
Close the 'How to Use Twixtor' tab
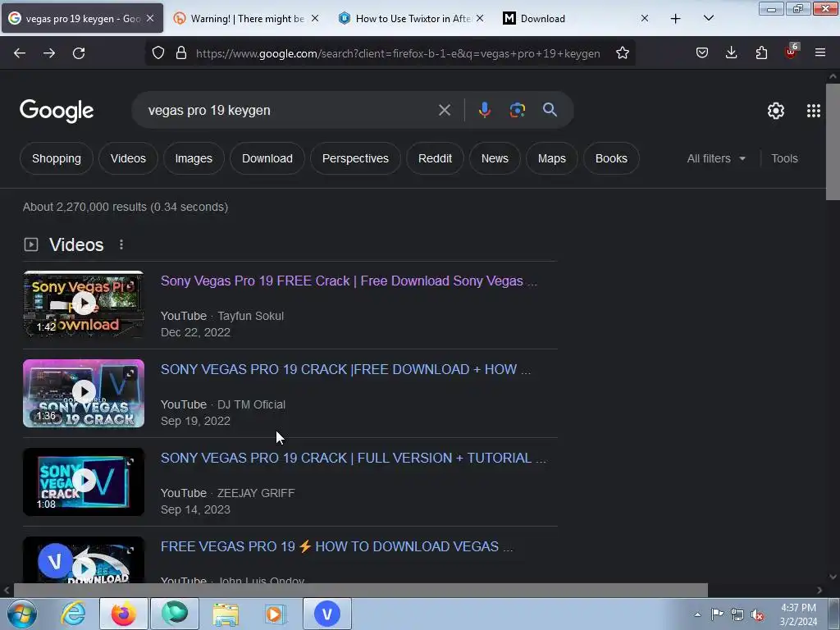pos(480,19)
